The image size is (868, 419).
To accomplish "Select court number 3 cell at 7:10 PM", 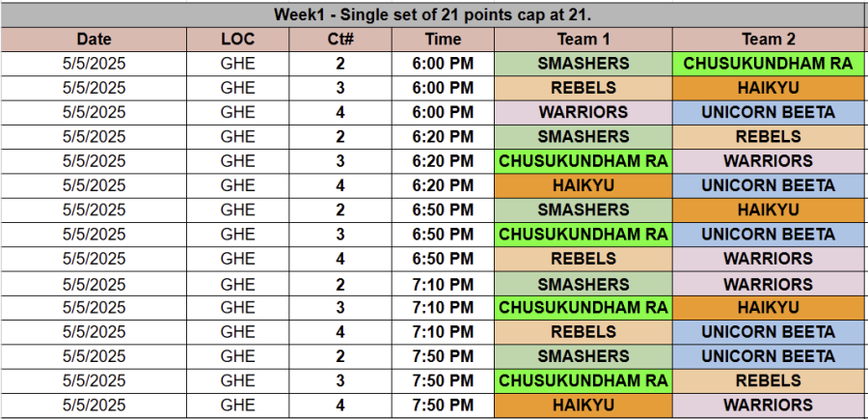I will point(339,307).
